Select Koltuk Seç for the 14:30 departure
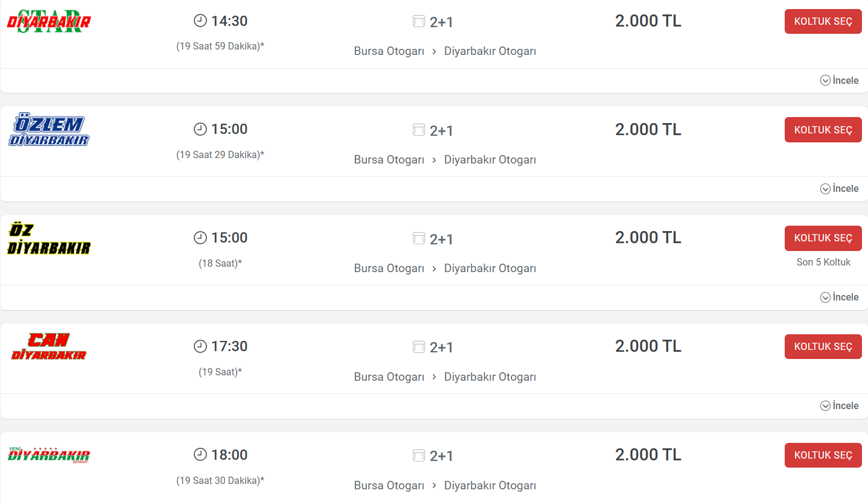This screenshot has height=502, width=868. point(823,21)
